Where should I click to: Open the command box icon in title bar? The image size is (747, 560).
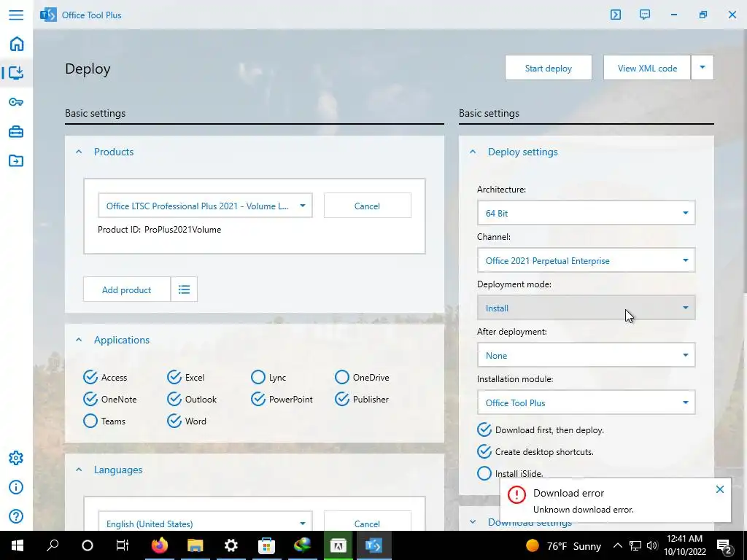pyautogui.click(x=616, y=15)
